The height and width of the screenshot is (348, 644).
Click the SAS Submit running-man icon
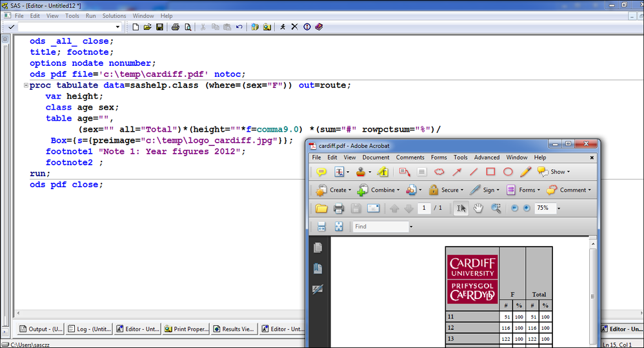[x=282, y=27]
